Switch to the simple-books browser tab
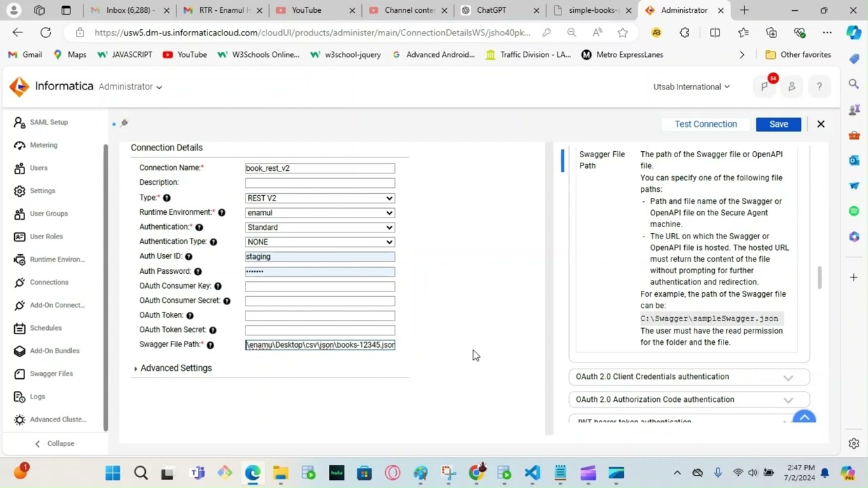 click(593, 10)
